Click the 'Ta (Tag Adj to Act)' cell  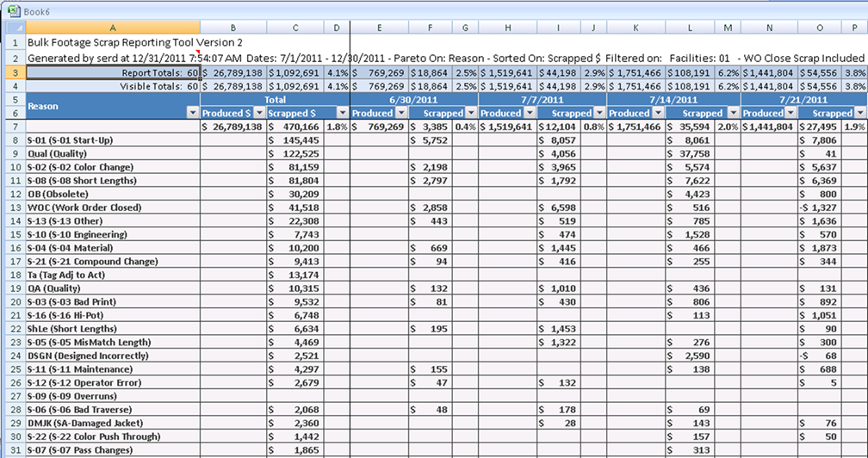[113, 275]
